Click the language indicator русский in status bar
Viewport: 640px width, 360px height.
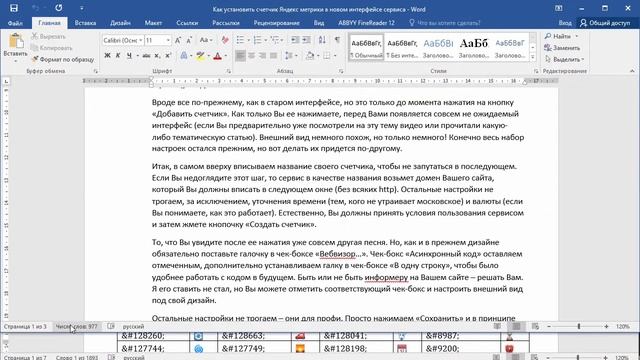(133, 327)
